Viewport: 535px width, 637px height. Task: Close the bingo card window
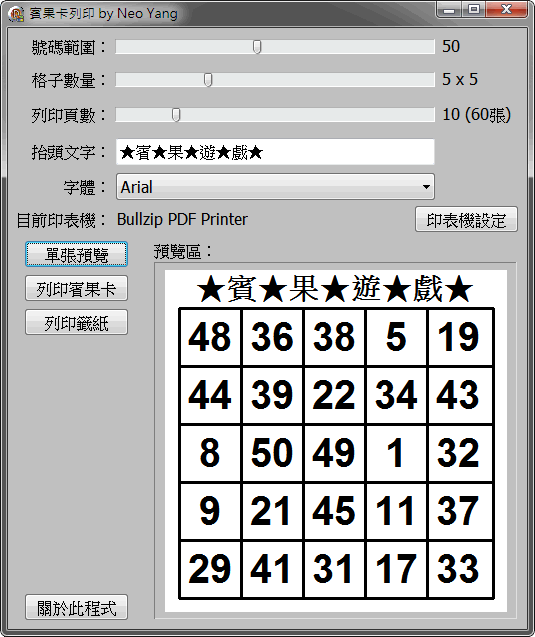[x=507, y=10]
